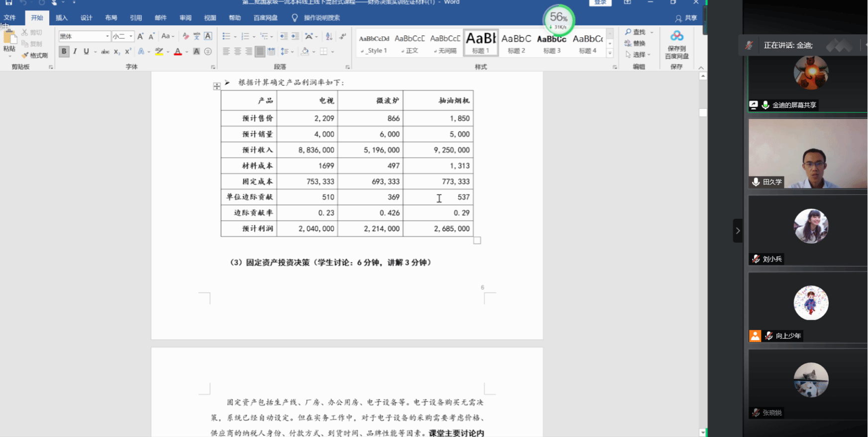This screenshot has height=437, width=868.
Task: Toggle Bold formatting
Action: coord(64,52)
